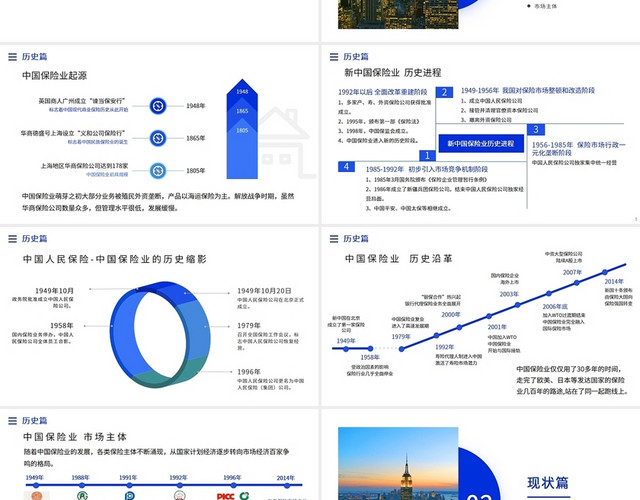Click the 1805 segment of the blue arrow
The image size is (640, 500).
[242, 153]
